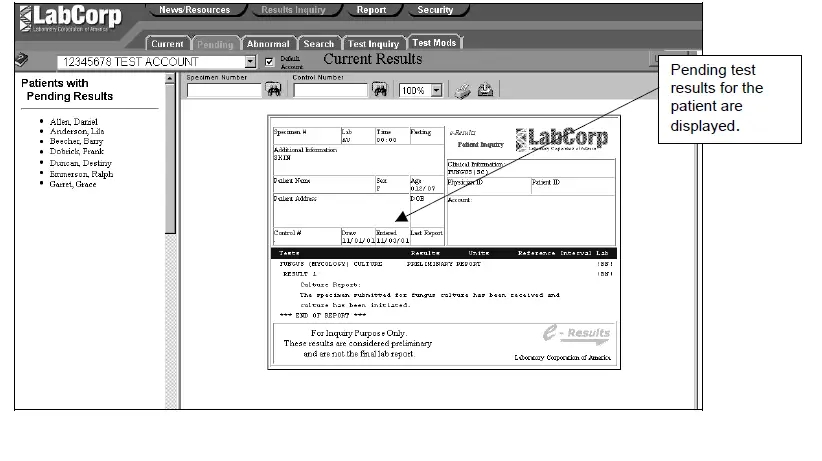
Task: Select patient Dobrick, Frank
Action: pos(77,151)
